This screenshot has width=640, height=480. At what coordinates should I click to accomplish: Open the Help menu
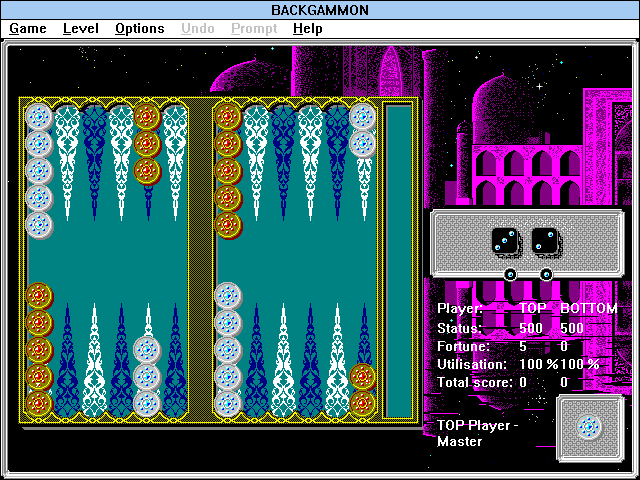click(x=308, y=29)
